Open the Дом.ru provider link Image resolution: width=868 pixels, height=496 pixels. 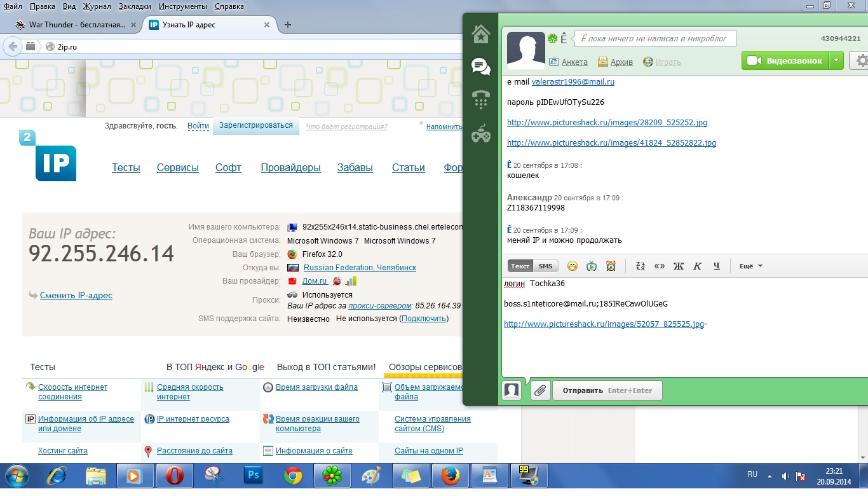pyautogui.click(x=315, y=281)
